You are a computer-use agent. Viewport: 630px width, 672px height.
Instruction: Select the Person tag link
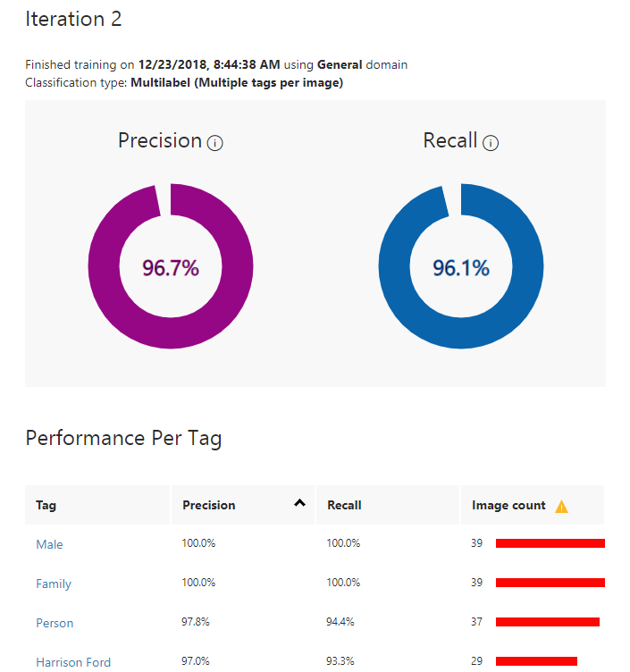point(55,623)
